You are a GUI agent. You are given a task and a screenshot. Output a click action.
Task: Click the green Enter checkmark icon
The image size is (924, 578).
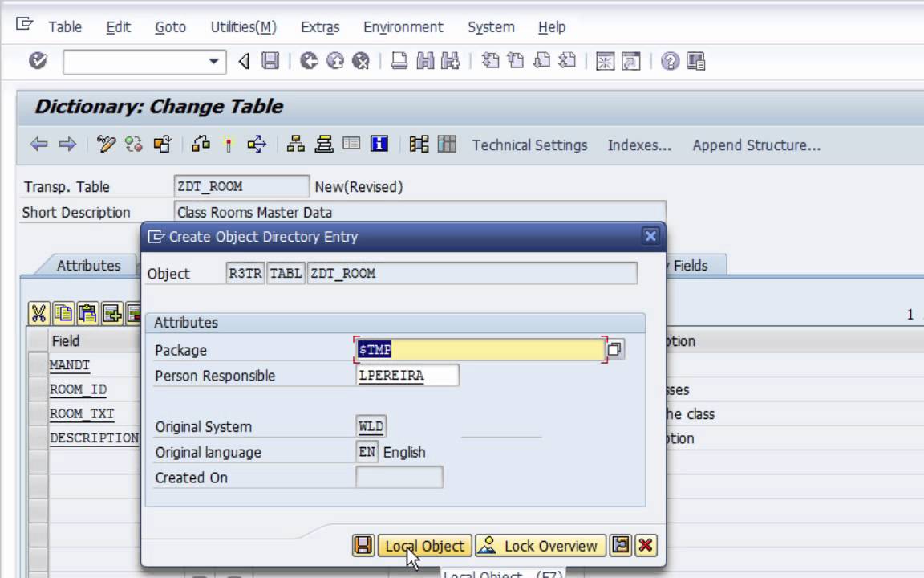tap(38, 61)
